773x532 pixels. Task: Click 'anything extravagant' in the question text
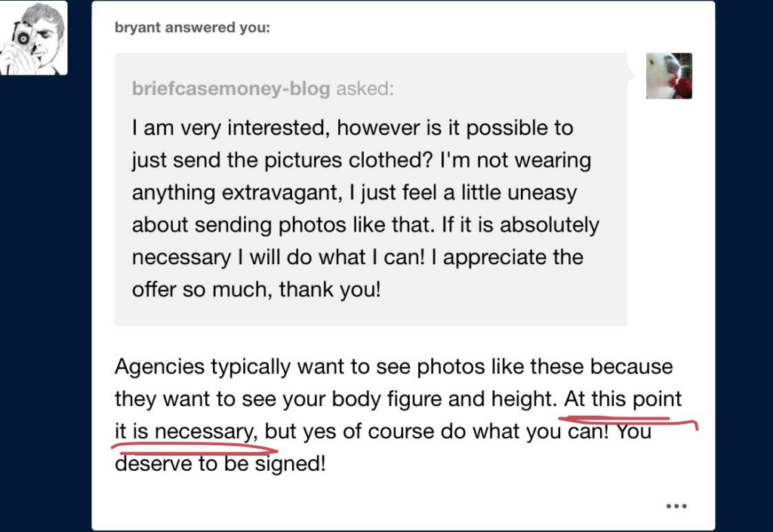pos(236,192)
